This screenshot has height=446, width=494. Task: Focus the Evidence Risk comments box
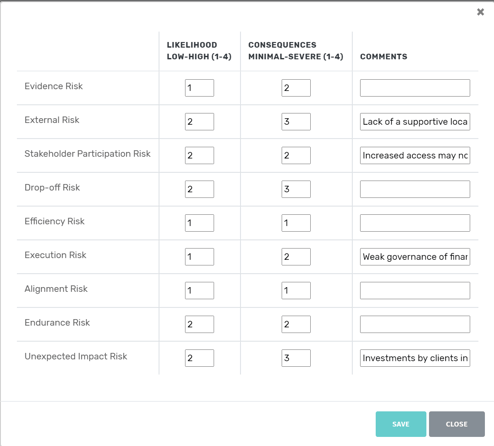[415, 88]
